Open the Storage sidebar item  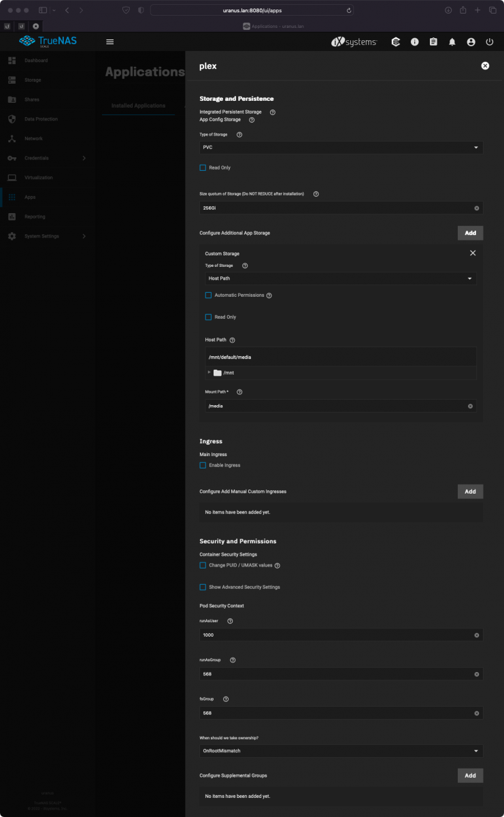click(x=33, y=80)
